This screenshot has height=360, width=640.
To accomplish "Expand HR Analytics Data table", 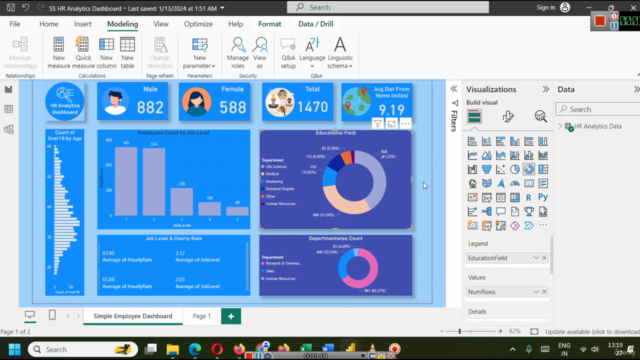I will coord(560,127).
